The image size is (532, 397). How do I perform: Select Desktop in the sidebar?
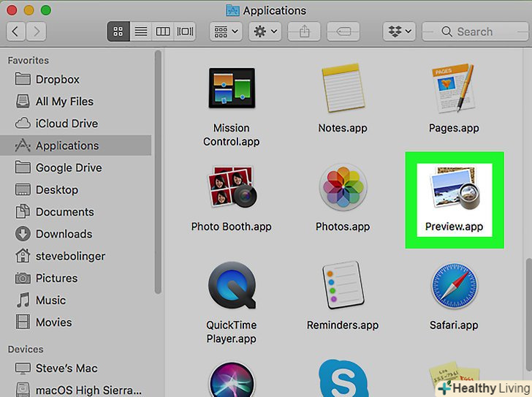76,189
